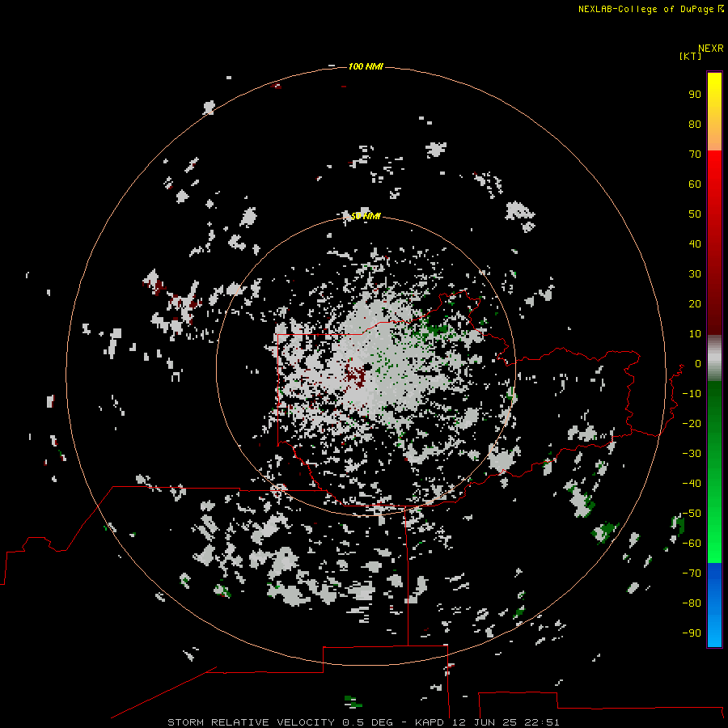Click the black radar site dot at center
The height and width of the screenshot is (728, 728).
point(366,367)
